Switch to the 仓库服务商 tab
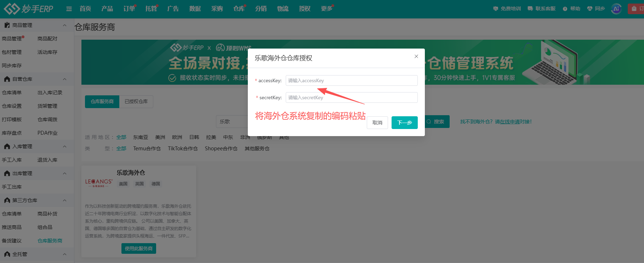Image resolution: width=644 pixels, height=263 pixels. click(102, 102)
